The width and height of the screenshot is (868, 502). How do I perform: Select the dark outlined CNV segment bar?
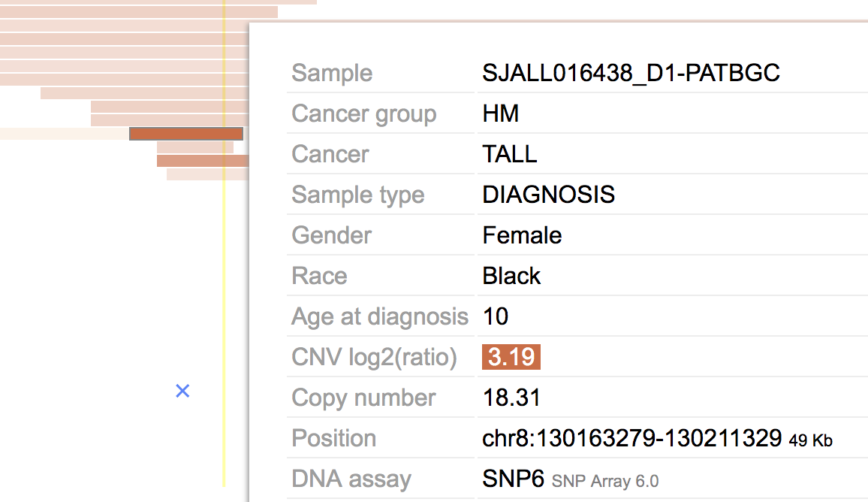186,134
